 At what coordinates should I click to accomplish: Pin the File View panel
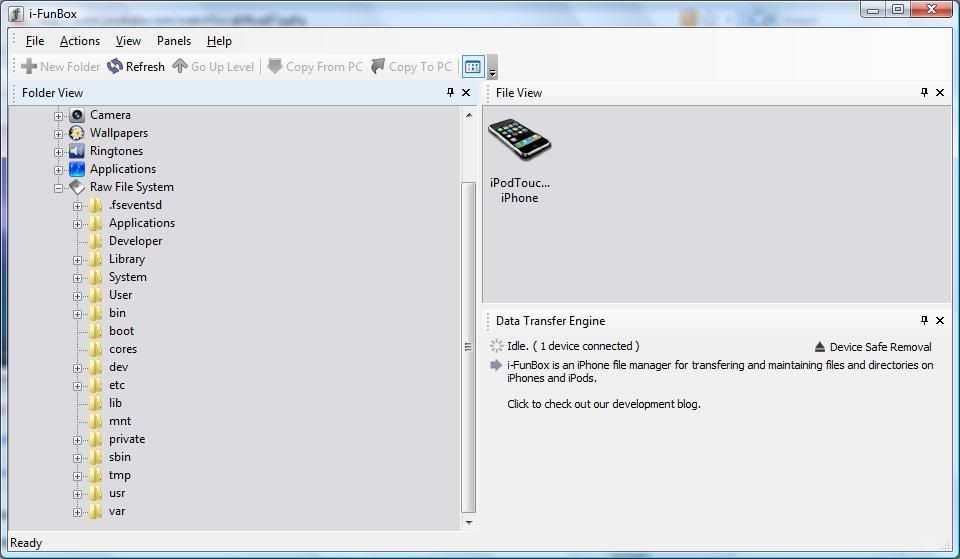pos(924,92)
